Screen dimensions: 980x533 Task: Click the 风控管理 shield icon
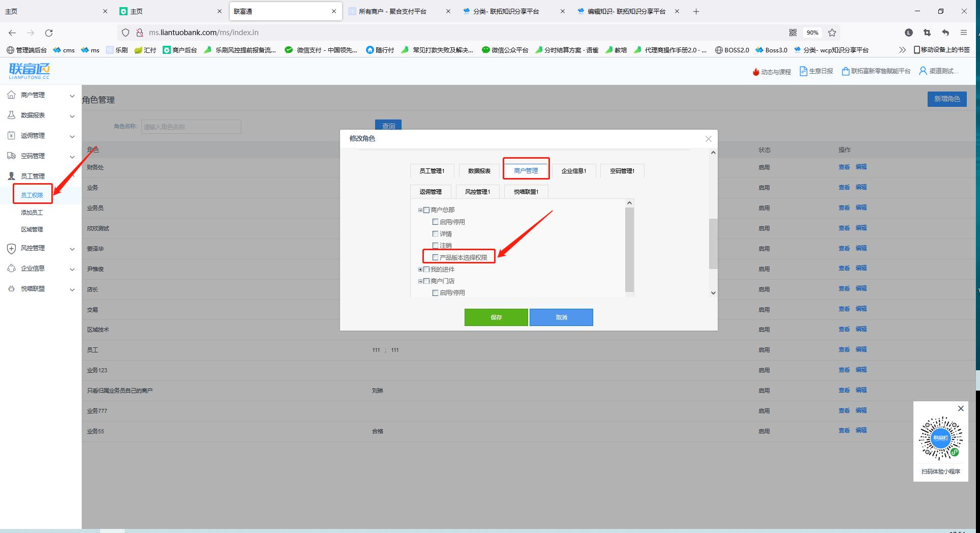coord(11,248)
